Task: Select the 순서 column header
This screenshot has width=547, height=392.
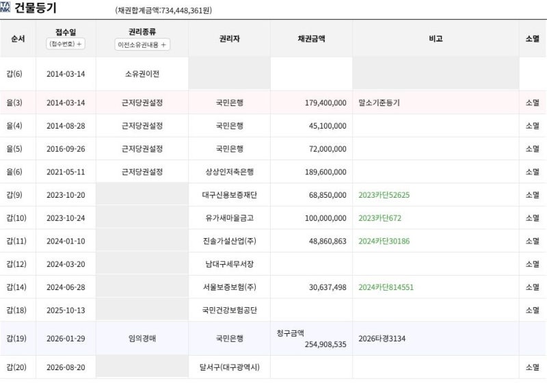Action: 18,38
